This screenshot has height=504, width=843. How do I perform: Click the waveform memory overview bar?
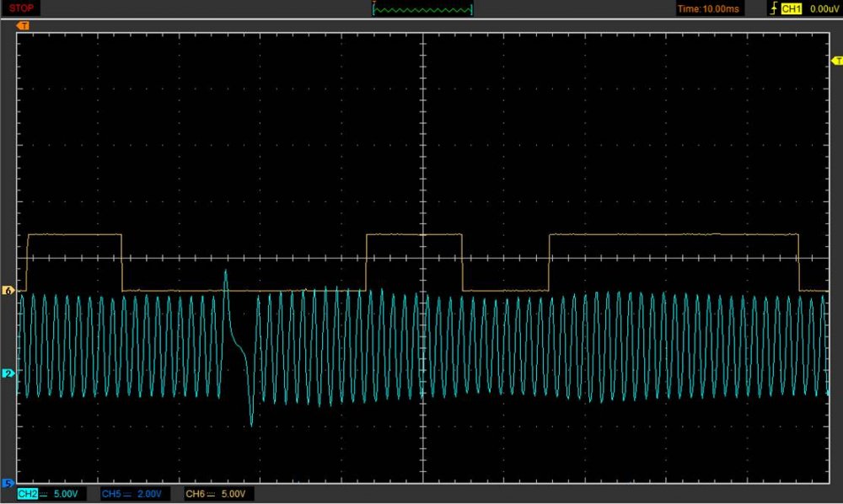[x=422, y=9]
